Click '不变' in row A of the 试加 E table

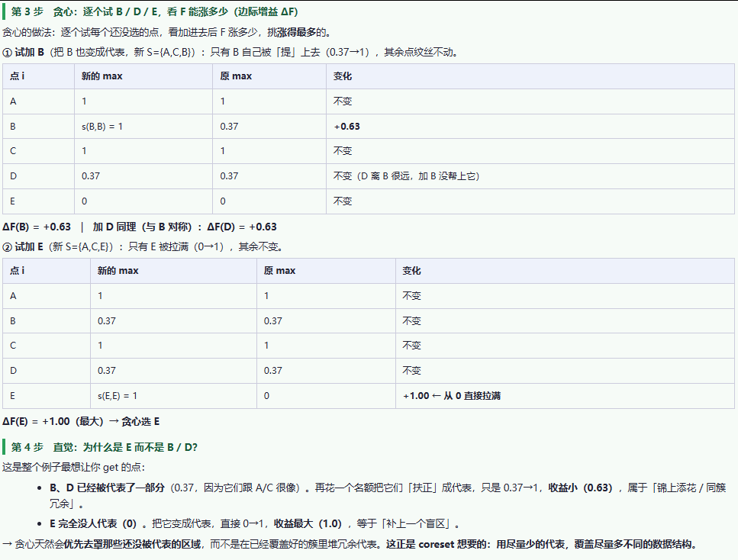[411, 296]
